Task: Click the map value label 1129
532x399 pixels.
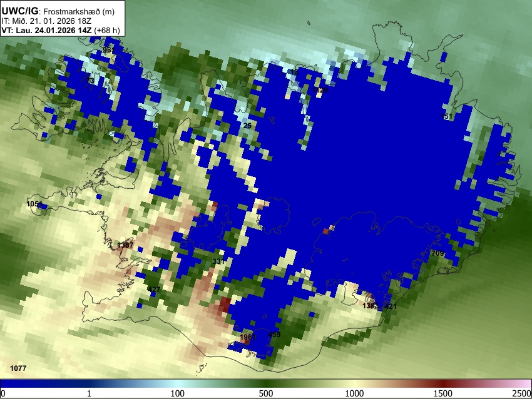Action: [320, 90]
